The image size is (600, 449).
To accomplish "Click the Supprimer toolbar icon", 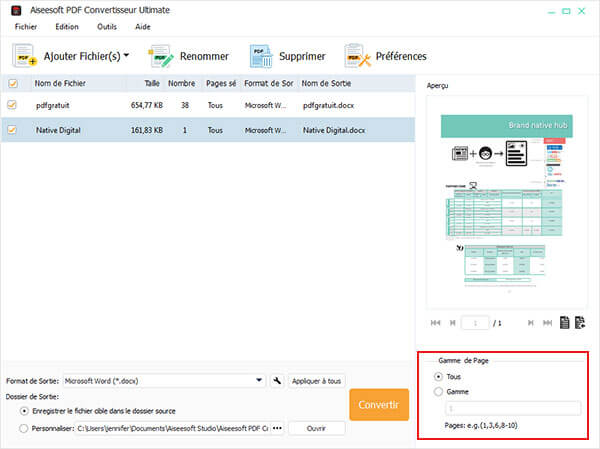I will click(x=263, y=56).
